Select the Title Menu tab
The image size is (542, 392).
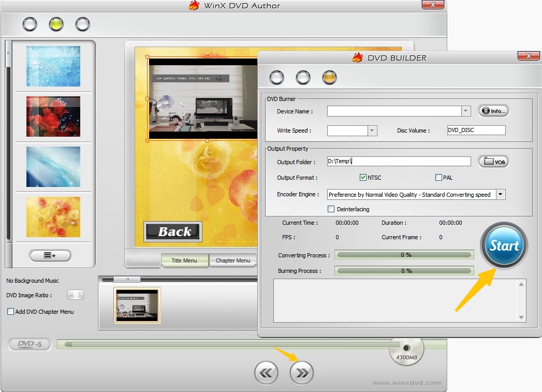(185, 261)
